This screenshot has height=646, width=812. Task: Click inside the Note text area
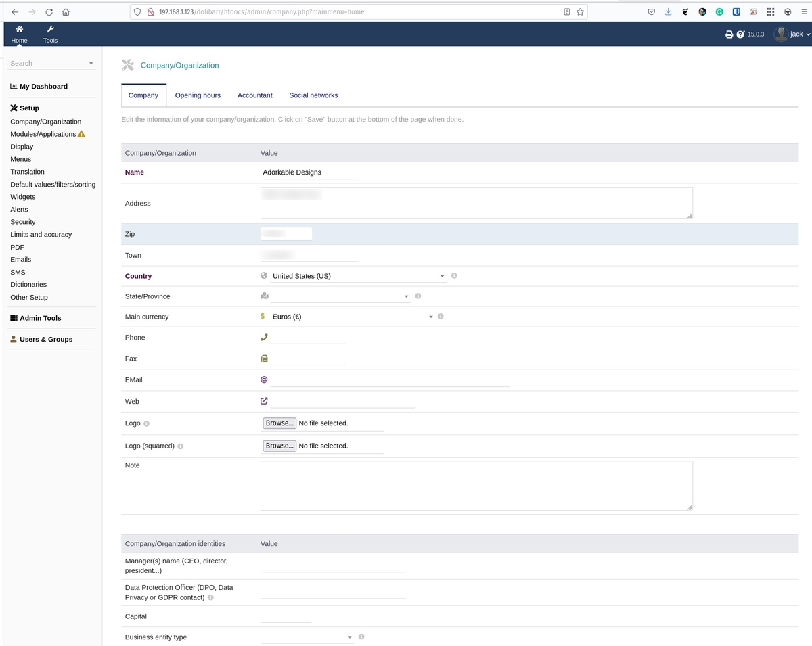click(474, 484)
